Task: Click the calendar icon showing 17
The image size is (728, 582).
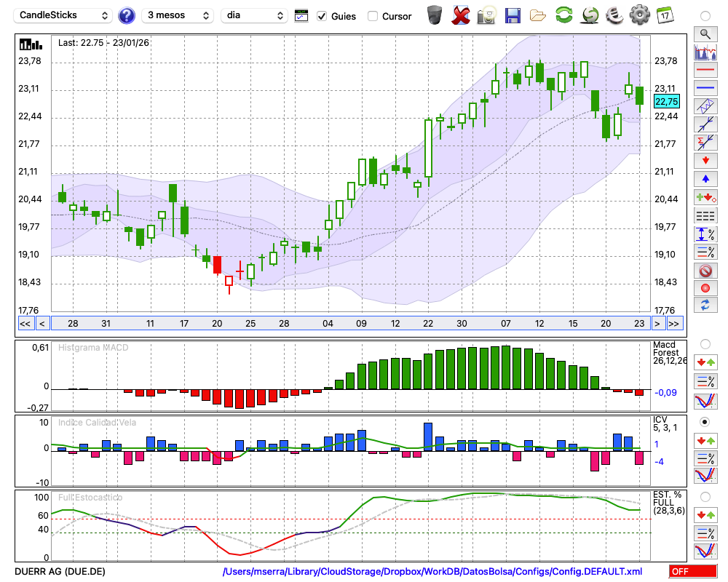Action: point(664,15)
